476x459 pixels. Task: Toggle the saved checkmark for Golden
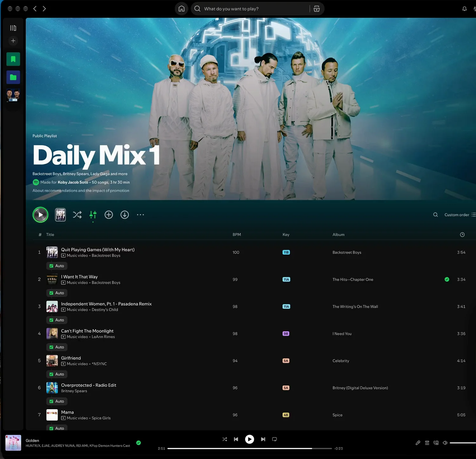138,443
